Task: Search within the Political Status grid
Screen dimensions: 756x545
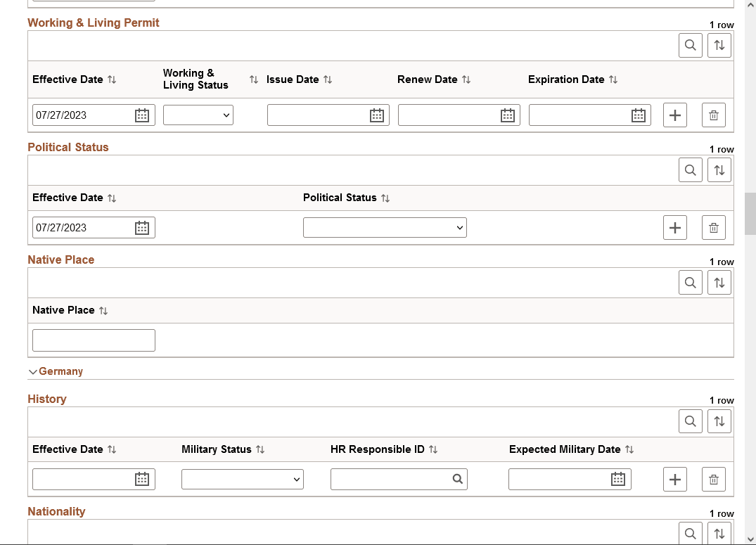Action: [x=690, y=169]
